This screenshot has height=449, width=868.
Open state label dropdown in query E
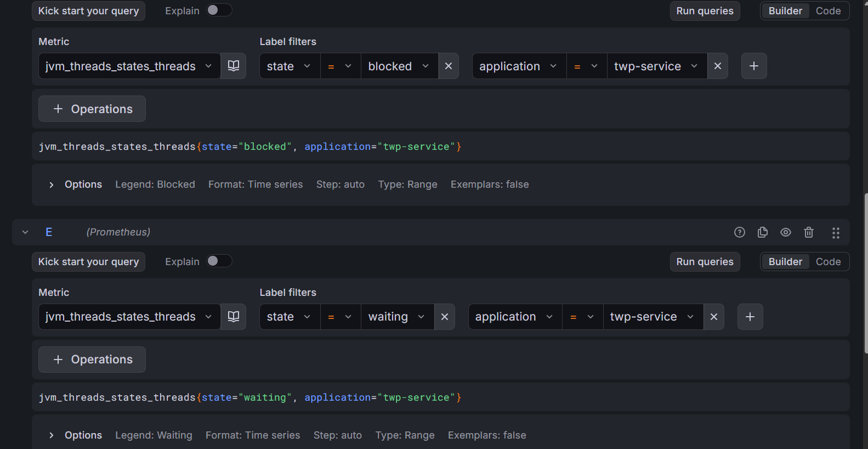[x=290, y=317]
